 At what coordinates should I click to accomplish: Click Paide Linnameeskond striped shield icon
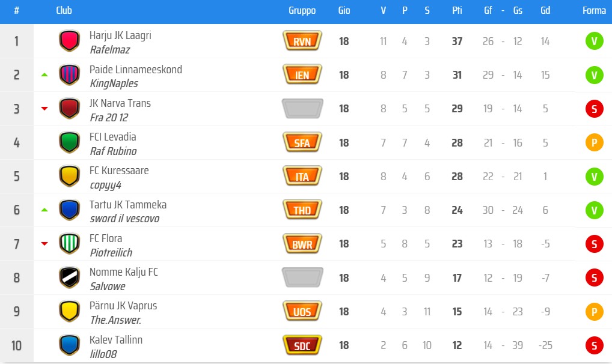[x=69, y=75]
